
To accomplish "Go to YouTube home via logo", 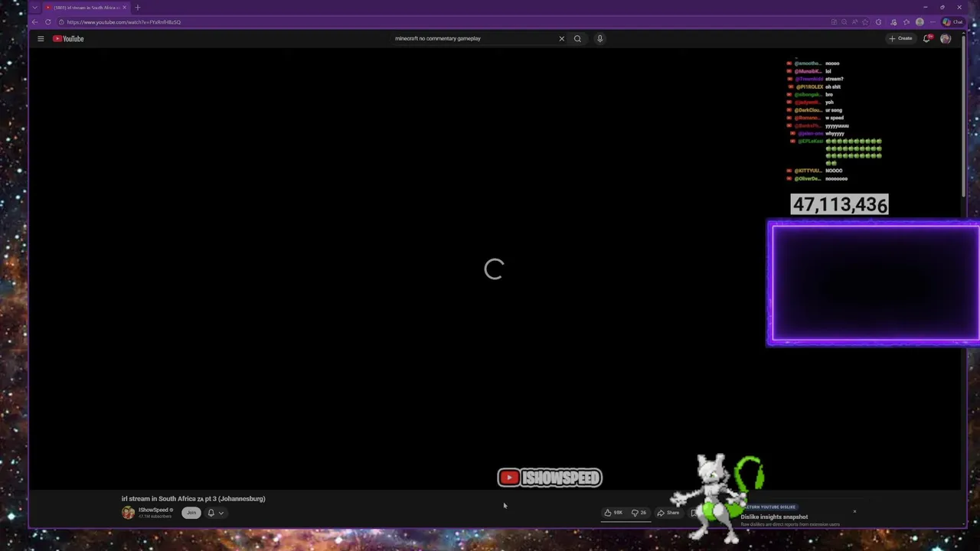I will click(68, 38).
